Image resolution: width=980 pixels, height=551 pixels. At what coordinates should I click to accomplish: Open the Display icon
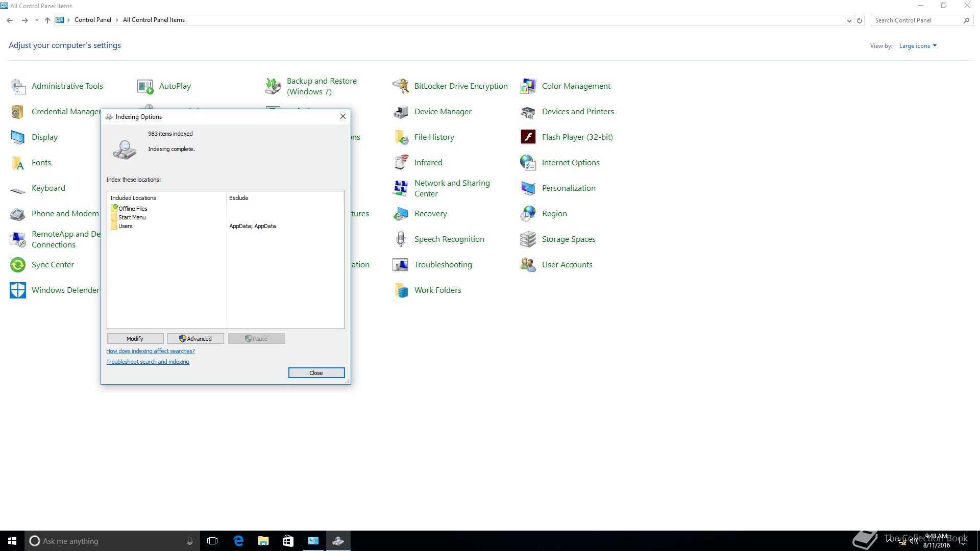click(18, 137)
